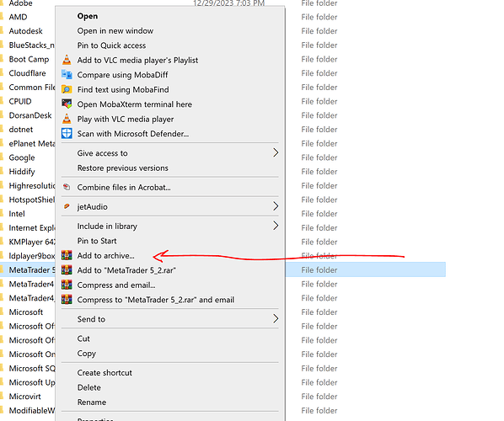Select the Intel folder

pos(17,214)
